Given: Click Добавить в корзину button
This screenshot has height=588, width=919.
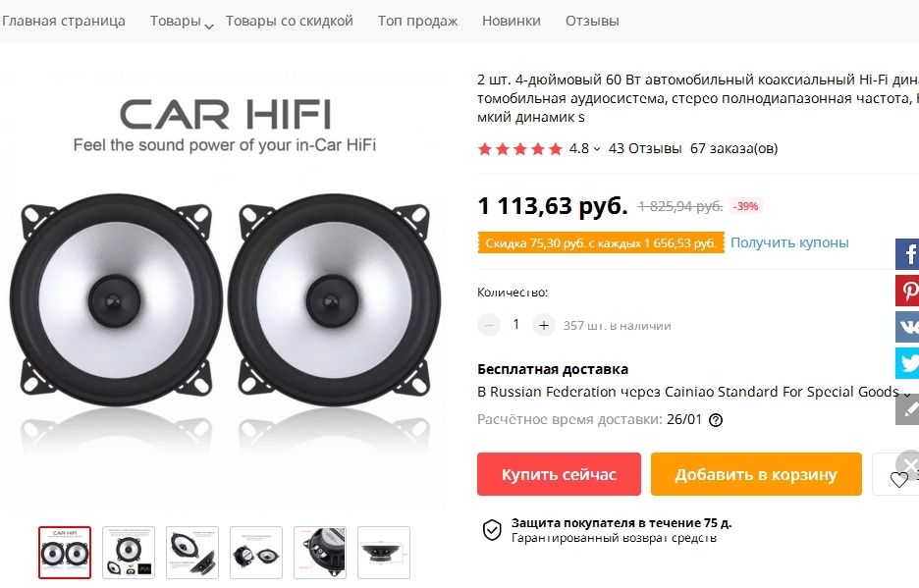Looking at the screenshot, I should (756, 474).
